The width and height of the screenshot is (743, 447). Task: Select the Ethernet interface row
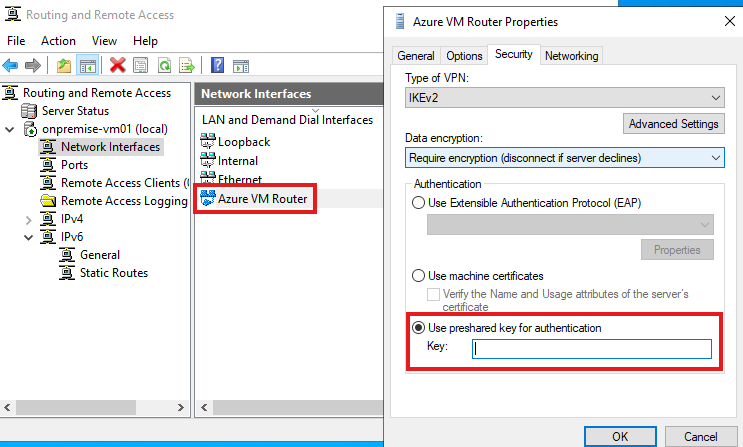pyautogui.click(x=240, y=179)
